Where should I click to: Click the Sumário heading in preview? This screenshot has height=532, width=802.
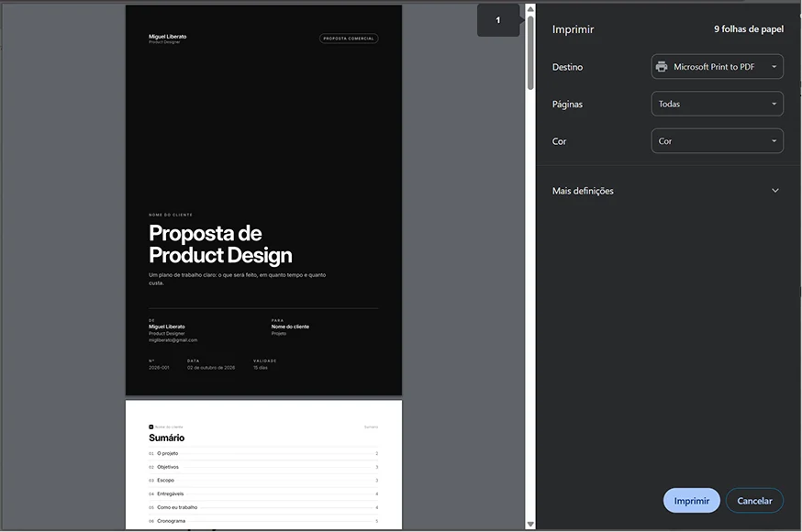(167, 438)
